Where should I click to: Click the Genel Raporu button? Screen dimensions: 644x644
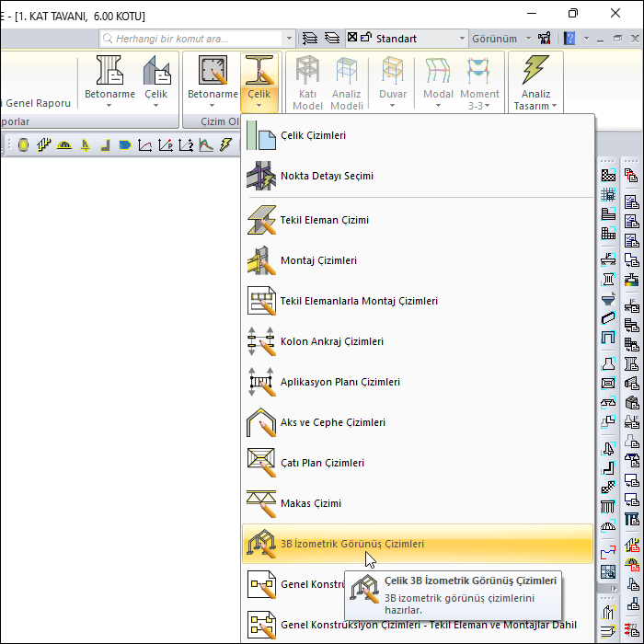pos(37,103)
